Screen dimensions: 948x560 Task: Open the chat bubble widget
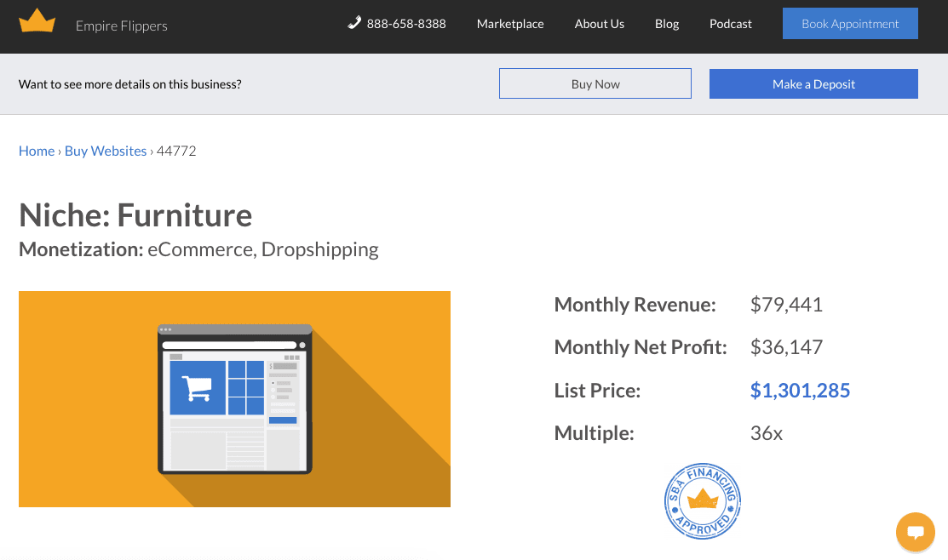(916, 532)
